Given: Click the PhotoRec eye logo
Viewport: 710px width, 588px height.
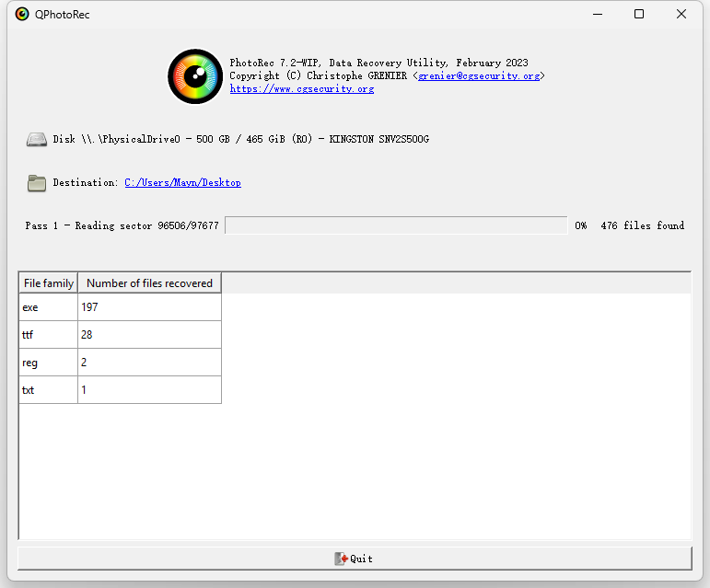Looking at the screenshot, I should 195,76.
